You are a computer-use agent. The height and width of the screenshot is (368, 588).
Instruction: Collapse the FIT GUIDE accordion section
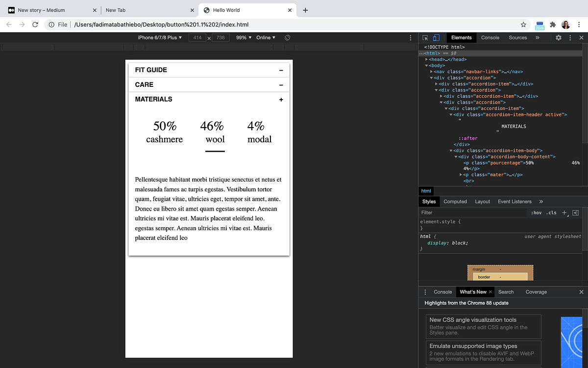[281, 70]
